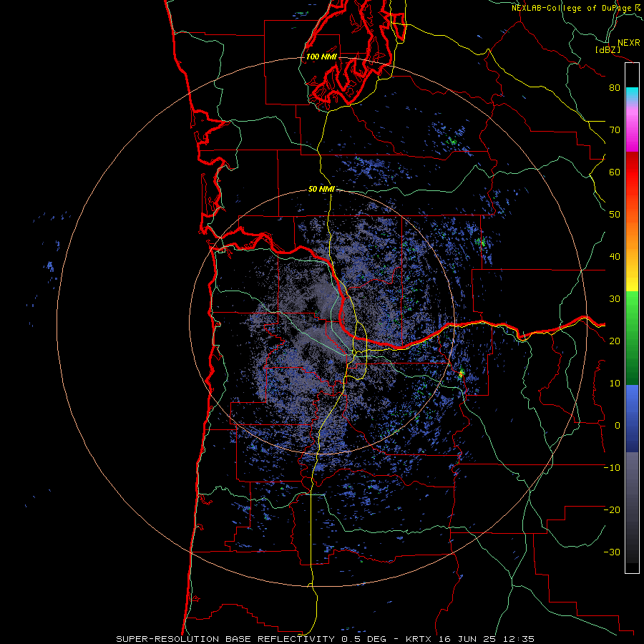Image resolution: width=644 pixels, height=644 pixels.
Task: Click the NEXR label above the scale
Action: 628,43
